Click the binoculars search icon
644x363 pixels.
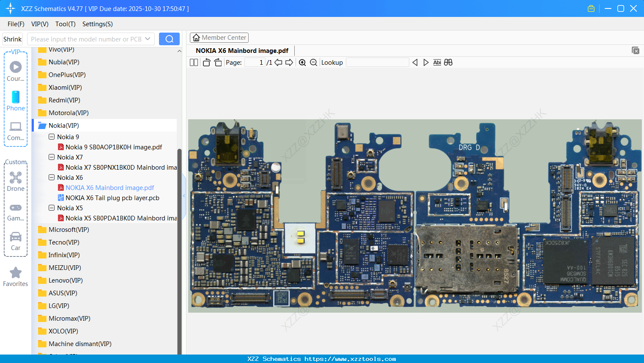pyautogui.click(x=448, y=63)
